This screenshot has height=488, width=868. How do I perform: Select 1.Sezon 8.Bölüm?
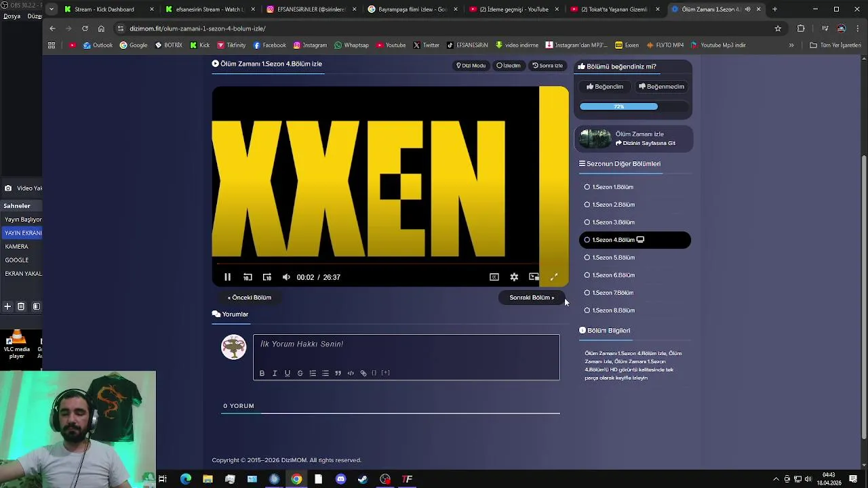coord(635,310)
